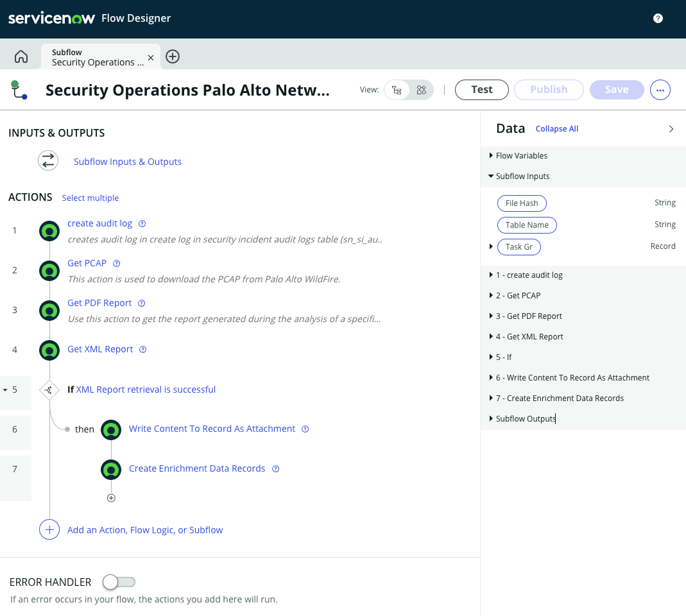Expand 7 - Create Enrichment Data Records data

click(x=491, y=398)
